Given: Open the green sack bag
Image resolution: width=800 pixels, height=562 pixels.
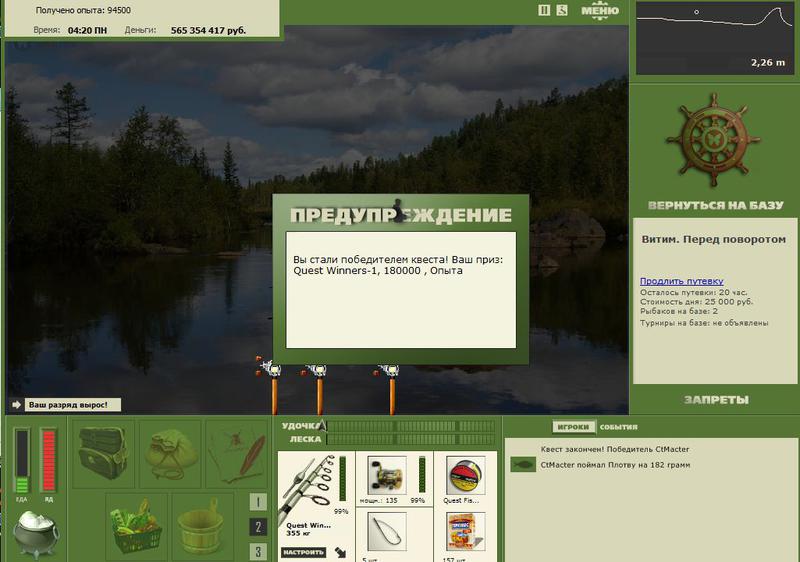Looking at the screenshot, I should pyautogui.click(x=170, y=454).
